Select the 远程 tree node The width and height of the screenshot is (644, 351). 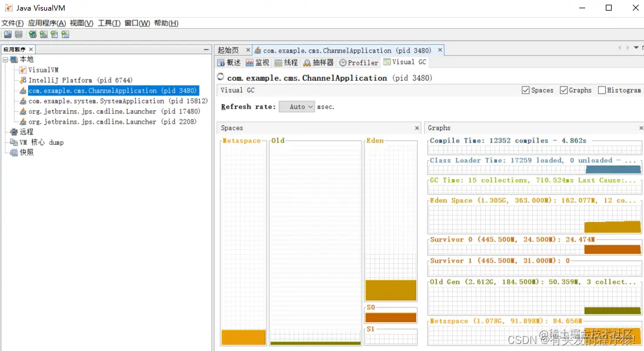[x=26, y=132]
